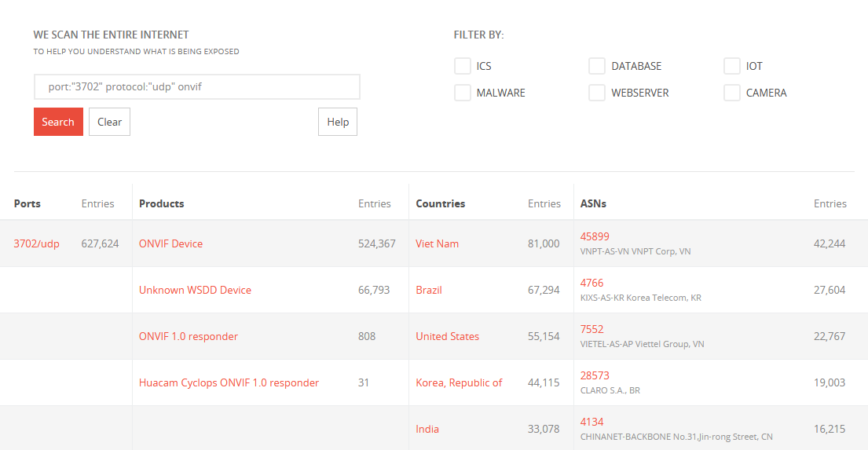Select Huacam Cyclops ONVIF 1.0 responder

coord(229,382)
